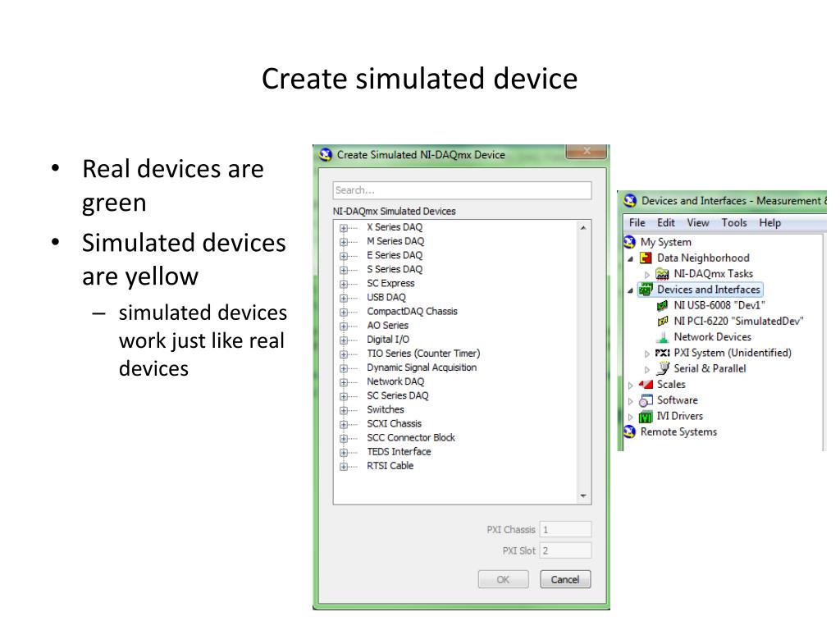840x630 pixels.
Task: Click the Remote Systems globe icon
Action: point(629,431)
